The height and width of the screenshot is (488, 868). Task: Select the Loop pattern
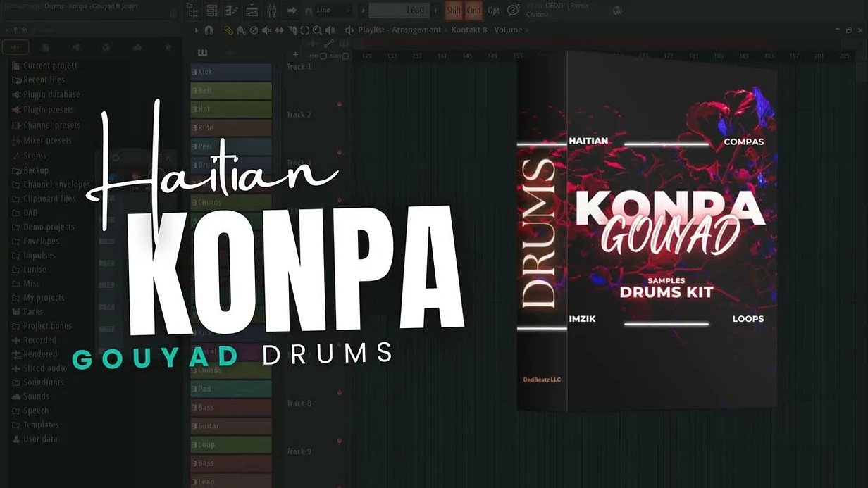pyautogui.click(x=231, y=445)
